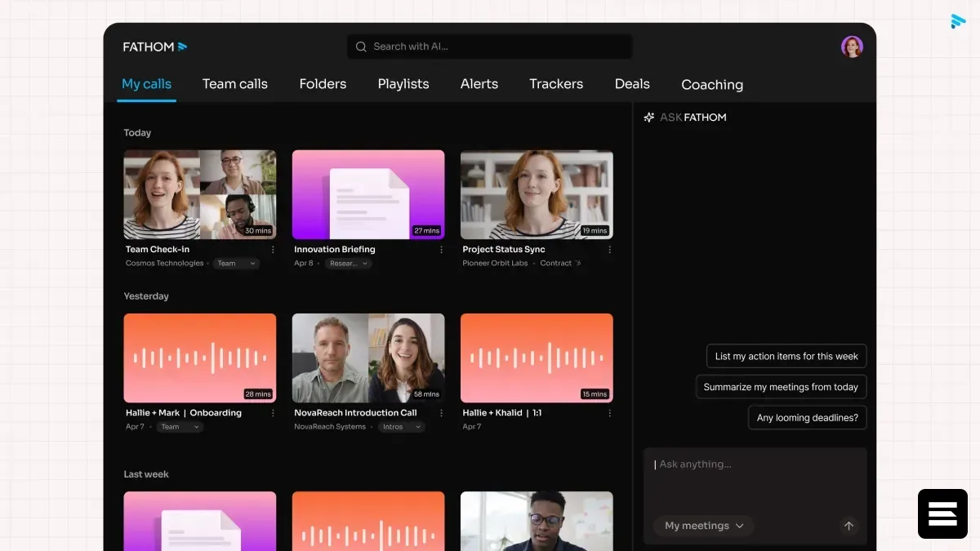Open more options for Hallie + Khalid 1:1
The width and height of the screenshot is (980, 551).
coord(609,413)
